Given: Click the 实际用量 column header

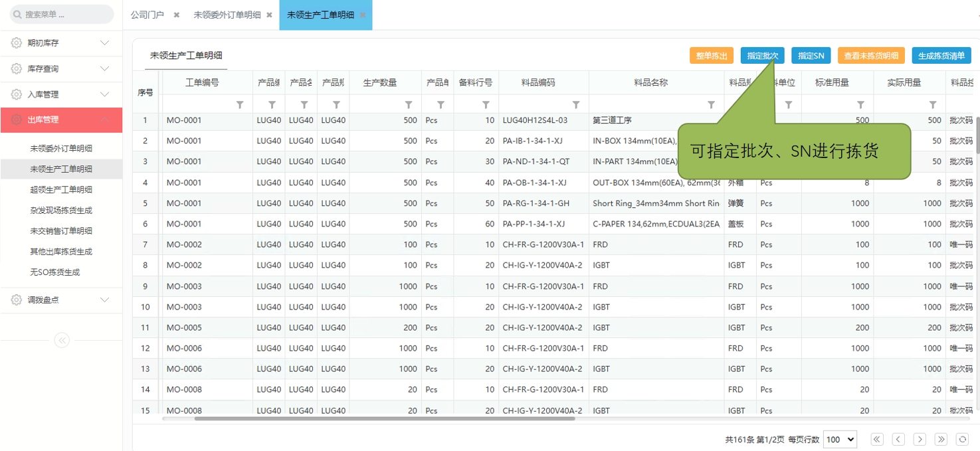Looking at the screenshot, I should [x=904, y=83].
